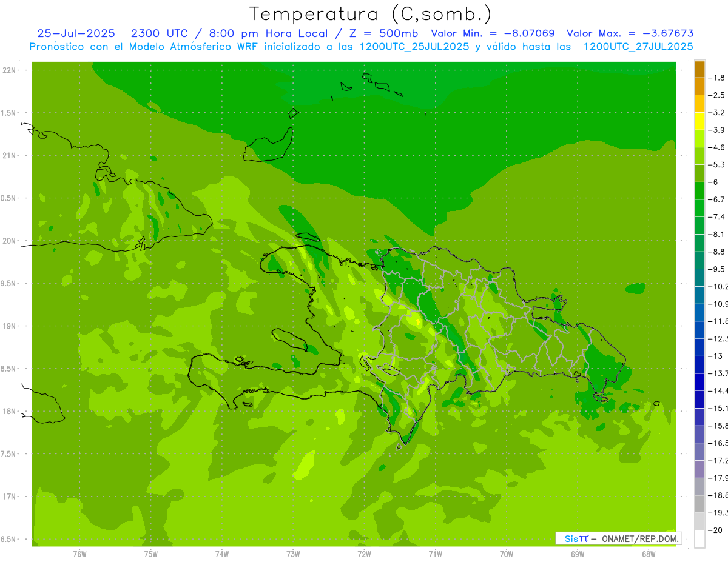
Task: Click the '-5.3' color scale value
Action: tap(716, 164)
